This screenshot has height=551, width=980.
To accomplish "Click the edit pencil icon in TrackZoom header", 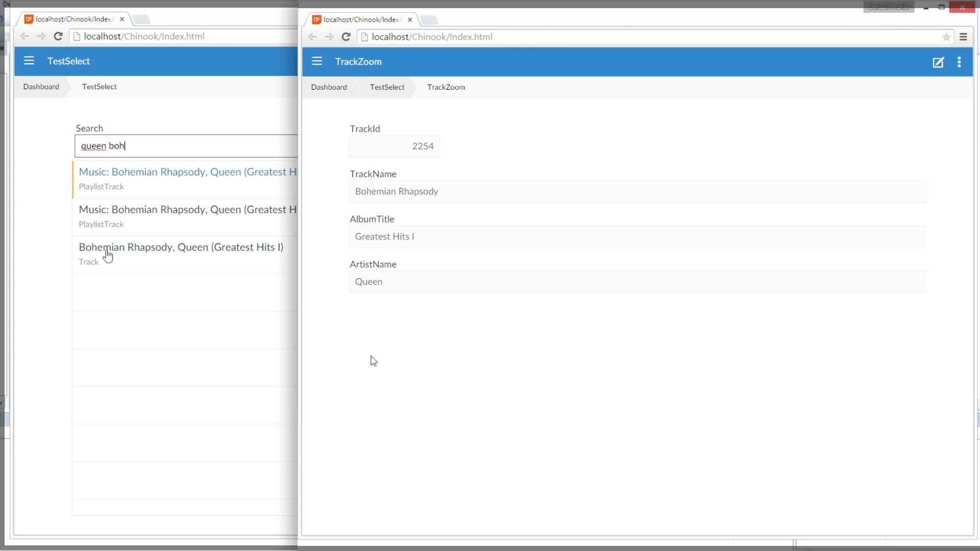I will pos(938,62).
